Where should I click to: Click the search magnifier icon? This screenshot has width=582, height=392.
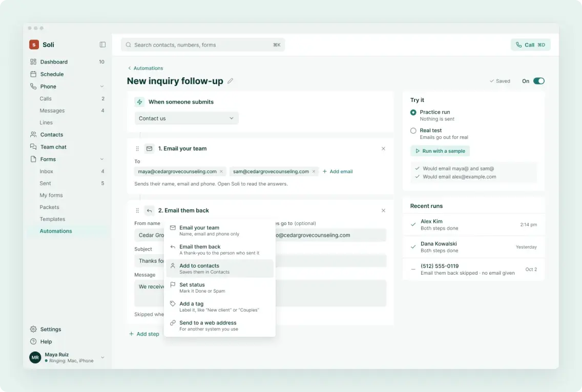[129, 45]
